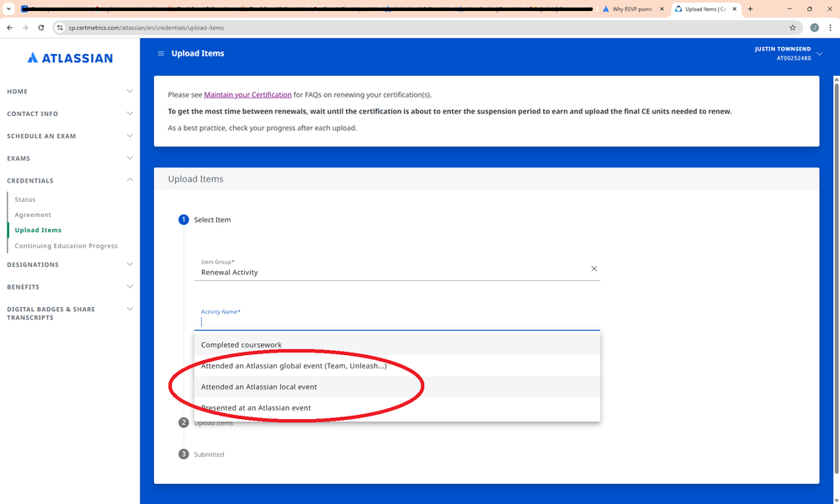Select Upload Items in sidebar
840x504 pixels.
click(x=38, y=231)
